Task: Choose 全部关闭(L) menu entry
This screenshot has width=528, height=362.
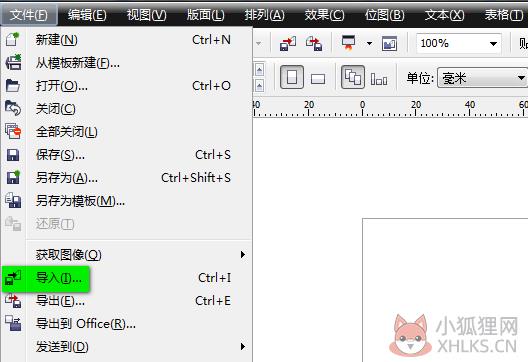Action: coord(127,131)
